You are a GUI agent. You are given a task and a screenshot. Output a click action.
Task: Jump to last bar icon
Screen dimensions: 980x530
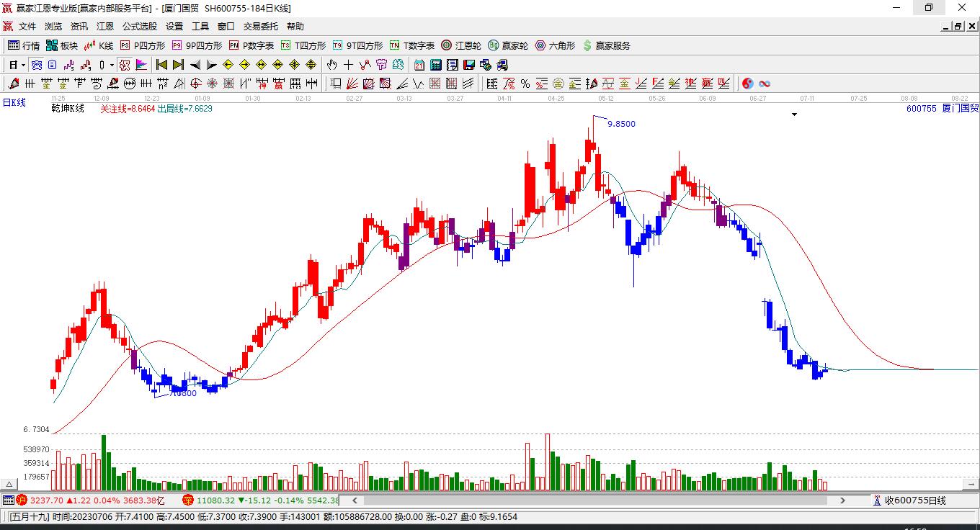[178, 65]
